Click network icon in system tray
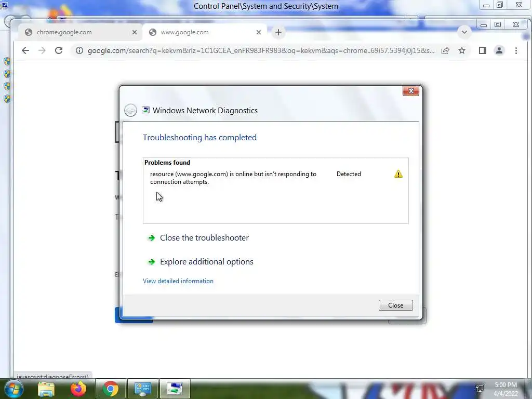 pyautogui.click(x=480, y=388)
